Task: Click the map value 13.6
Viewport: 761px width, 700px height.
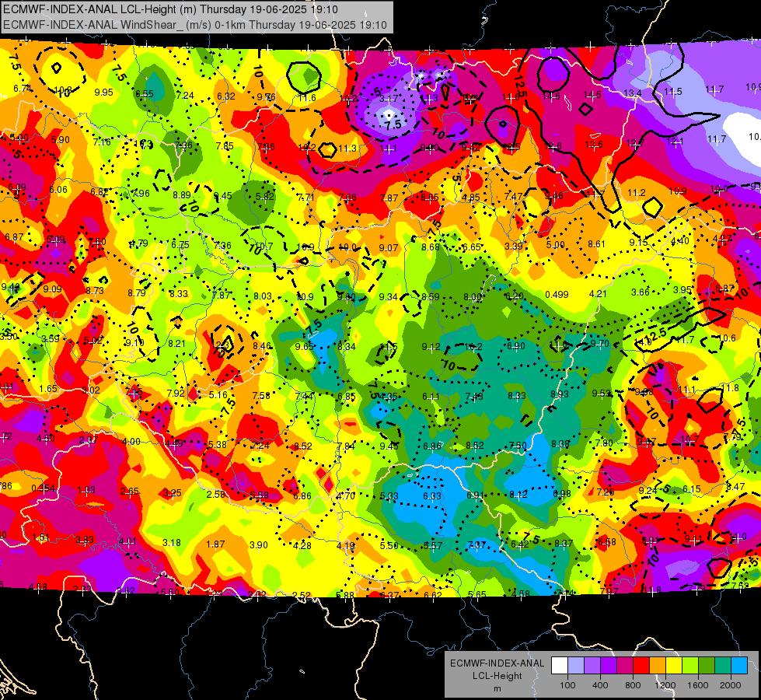Action: pyautogui.click(x=594, y=144)
